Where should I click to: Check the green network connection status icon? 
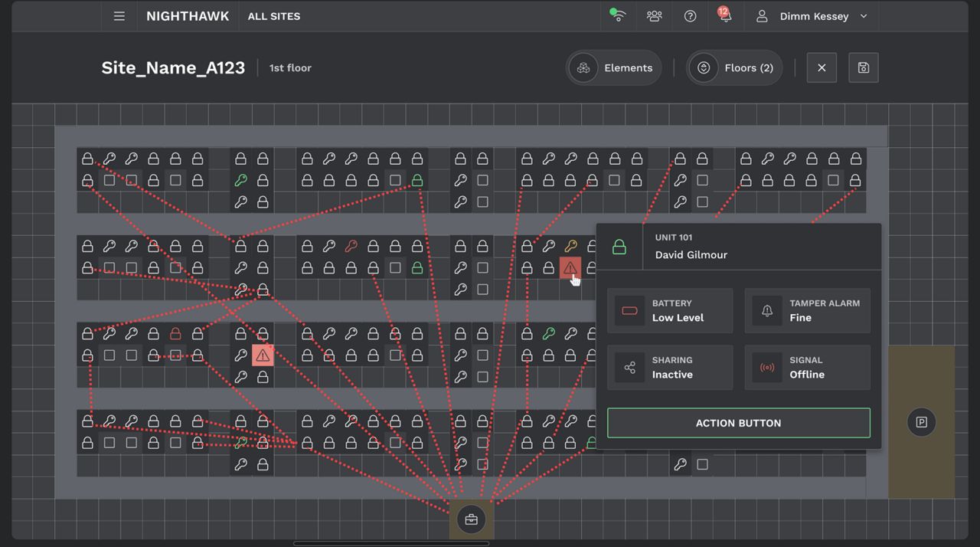(x=617, y=16)
